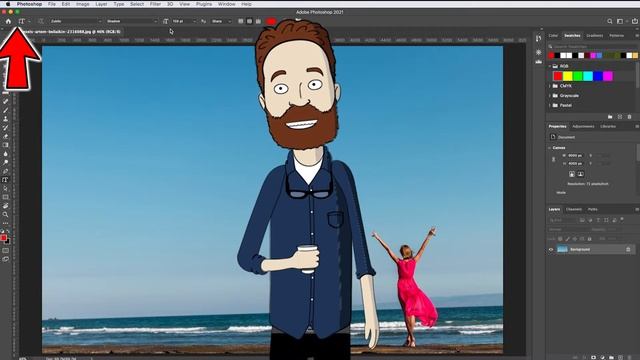Toggle the type layers filter
This screenshot has width=640, height=360.
click(x=598, y=220)
